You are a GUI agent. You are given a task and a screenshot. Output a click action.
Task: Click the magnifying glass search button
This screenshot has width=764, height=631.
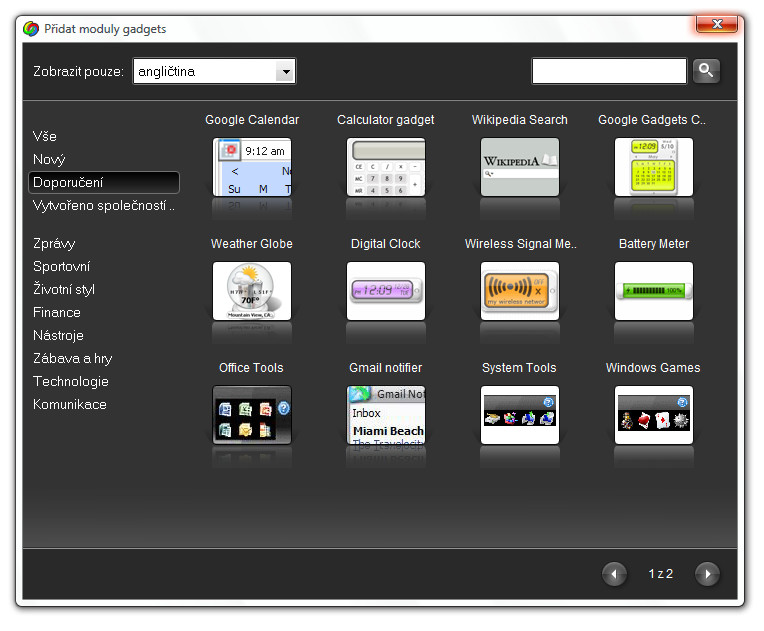(x=706, y=71)
